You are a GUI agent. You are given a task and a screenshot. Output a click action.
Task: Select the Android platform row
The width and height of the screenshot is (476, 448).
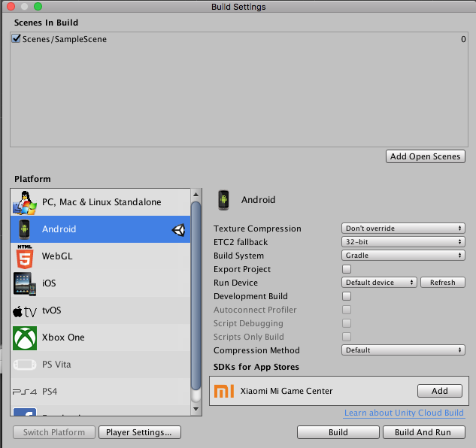101,229
